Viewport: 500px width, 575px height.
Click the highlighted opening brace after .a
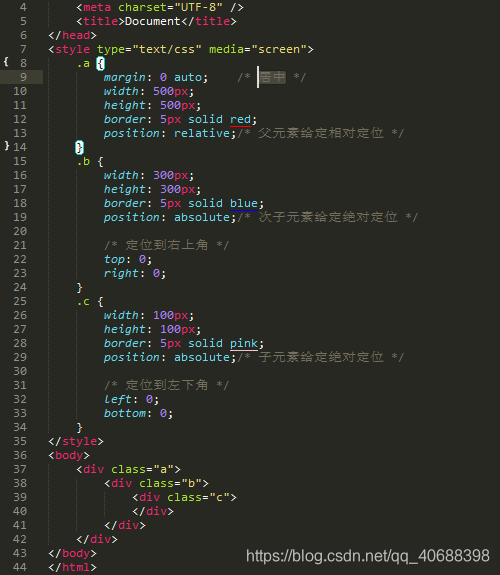tap(101, 63)
